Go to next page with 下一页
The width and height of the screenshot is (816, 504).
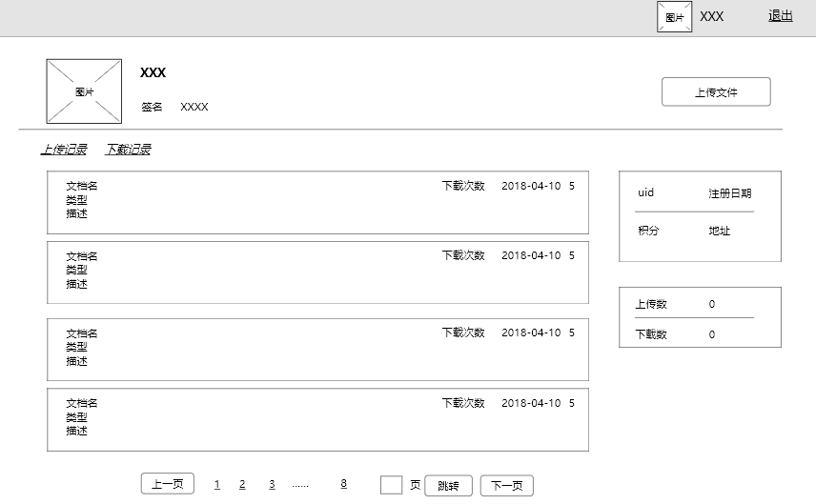coord(506,486)
